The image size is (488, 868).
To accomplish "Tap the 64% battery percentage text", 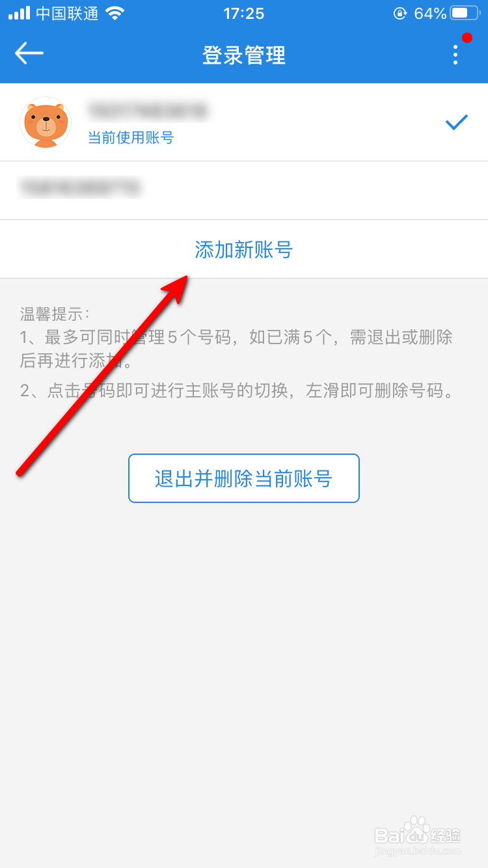I will (430, 13).
